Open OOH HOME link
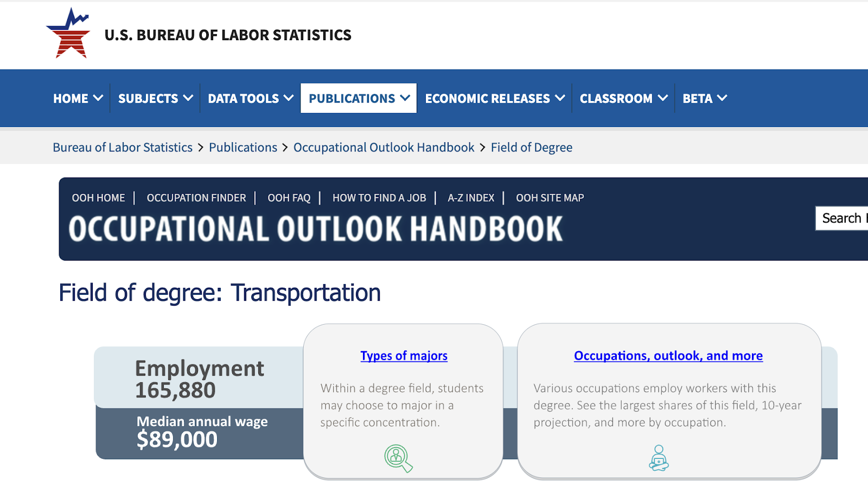Viewport: 868px width, 493px height. pyautogui.click(x=99, y=198)
